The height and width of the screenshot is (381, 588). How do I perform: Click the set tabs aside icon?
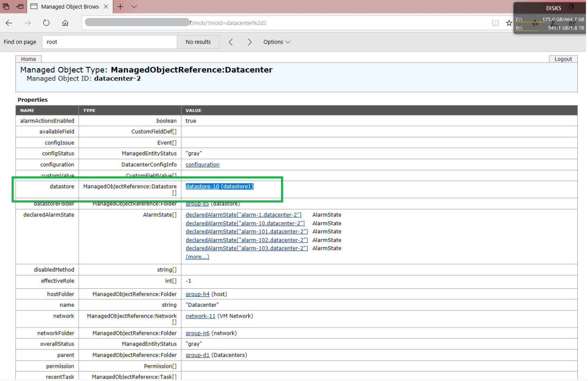pos(20,7)
